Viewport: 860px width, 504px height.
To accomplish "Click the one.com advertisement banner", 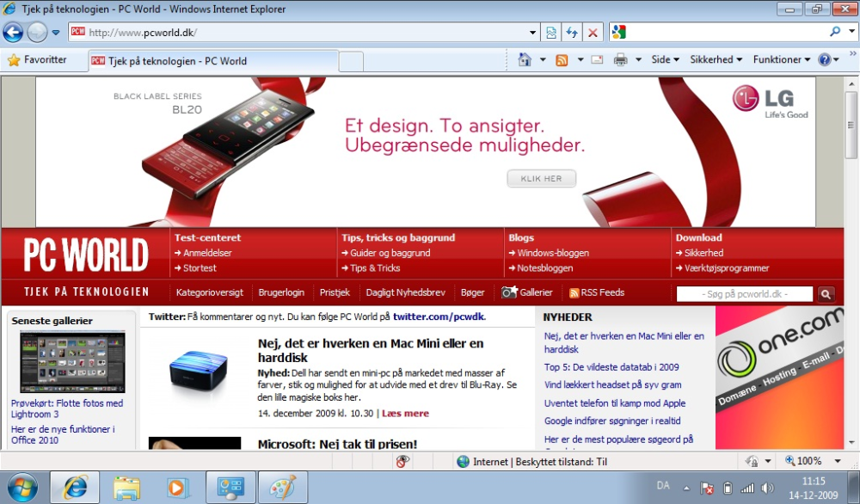I will point(779,378).
